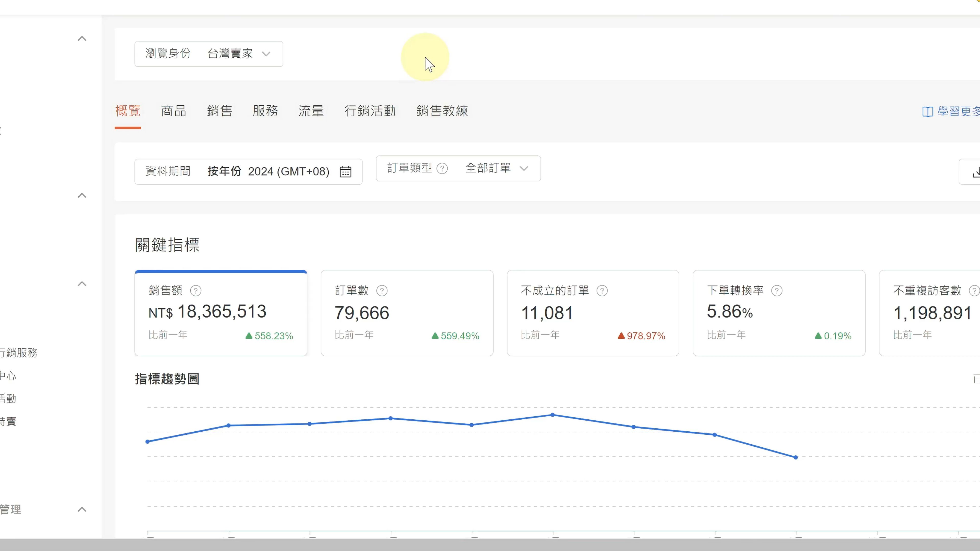This screenshot has height=551, width=980.
Task: Collapse the sidebar chevron beside the 資料期間 row
Action: (82, 195)
